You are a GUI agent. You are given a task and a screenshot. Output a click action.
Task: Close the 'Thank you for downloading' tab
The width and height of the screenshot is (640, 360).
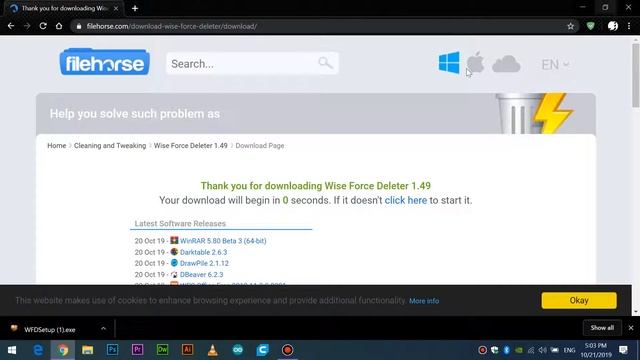[116, 8]
